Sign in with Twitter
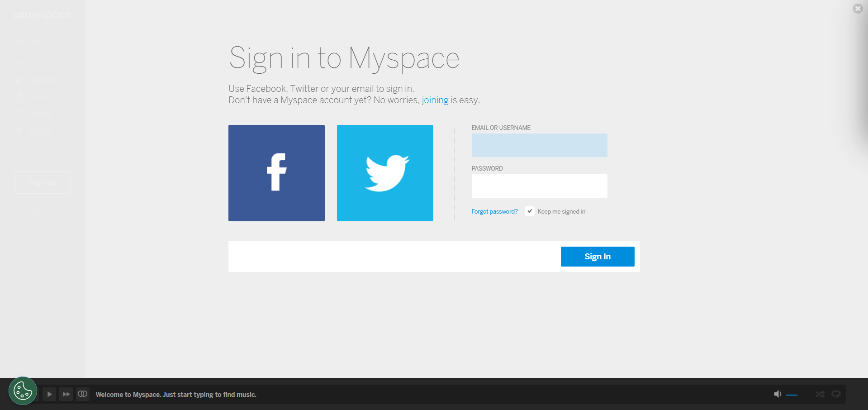 click(x=385, y=173)
